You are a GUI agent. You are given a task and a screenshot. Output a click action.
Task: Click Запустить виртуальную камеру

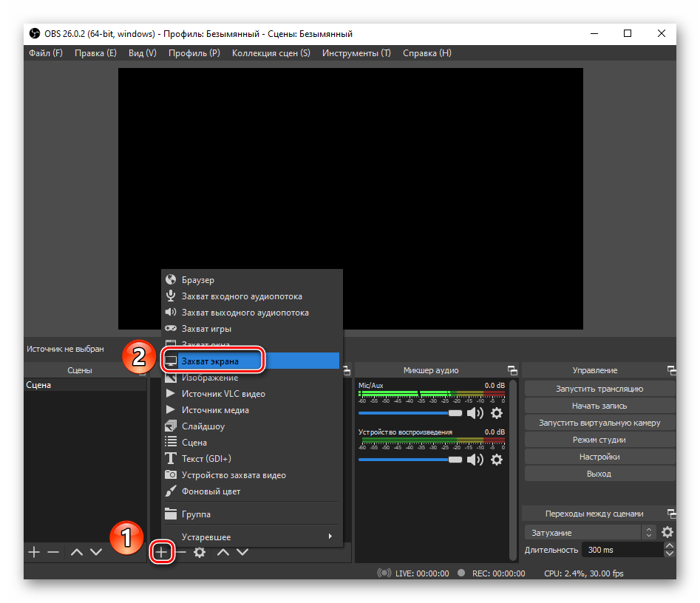[x=599, y=423]
